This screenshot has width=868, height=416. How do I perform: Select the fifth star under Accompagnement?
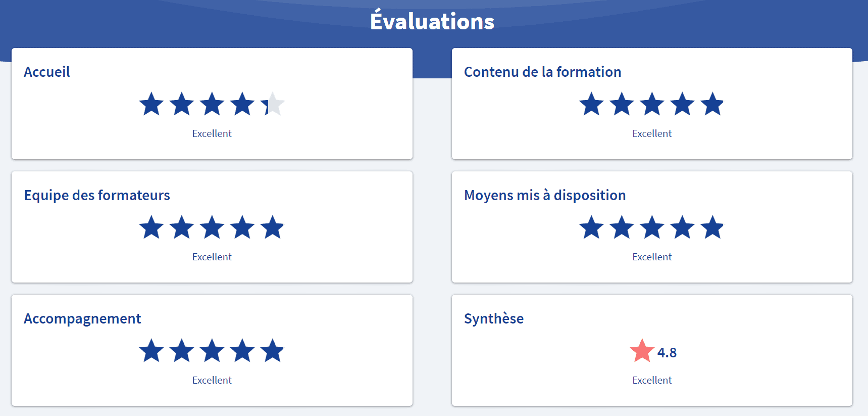pyautogui.click(x=273, y=351)
